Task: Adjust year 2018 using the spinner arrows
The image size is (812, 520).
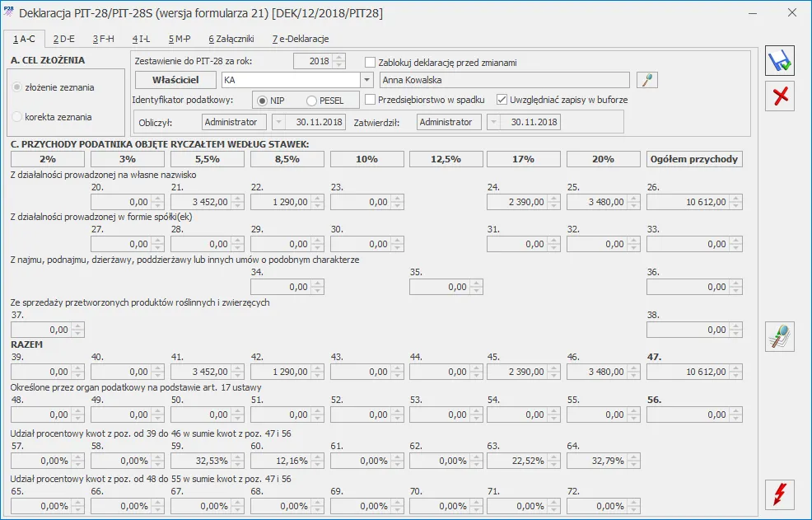Action: pyautogui.click(x=339, y=62)
